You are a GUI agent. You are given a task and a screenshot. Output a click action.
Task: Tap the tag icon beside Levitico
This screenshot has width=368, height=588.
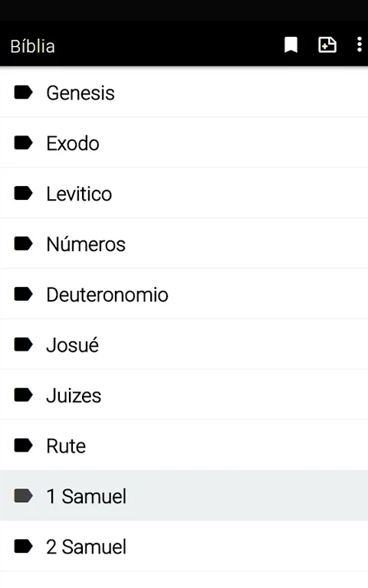pyautogui.click(x=23, y=194)
